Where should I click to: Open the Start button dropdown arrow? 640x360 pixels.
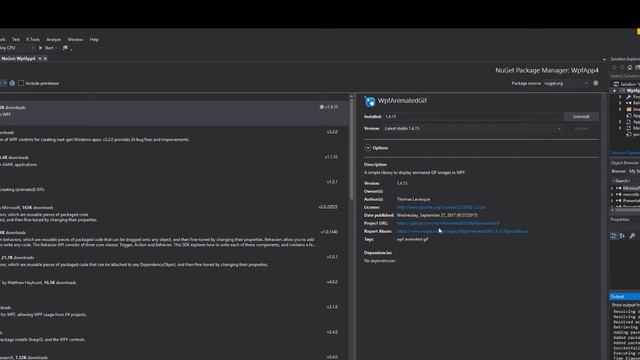(56, 48)
